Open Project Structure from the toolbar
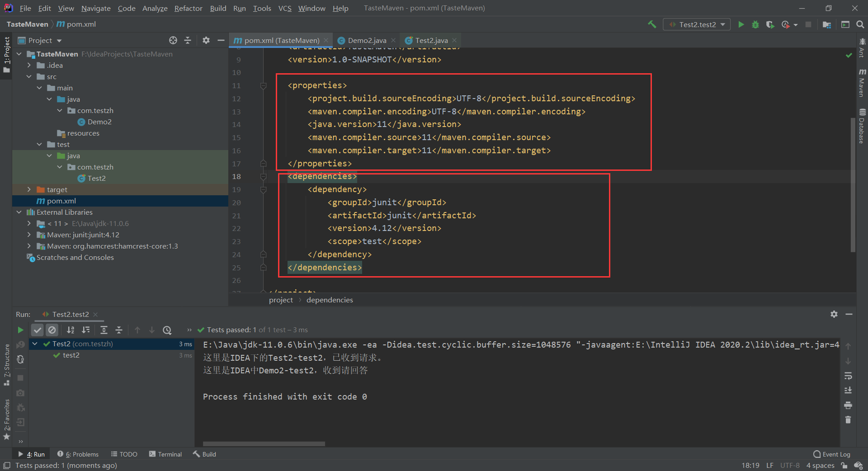 [827, 24]
